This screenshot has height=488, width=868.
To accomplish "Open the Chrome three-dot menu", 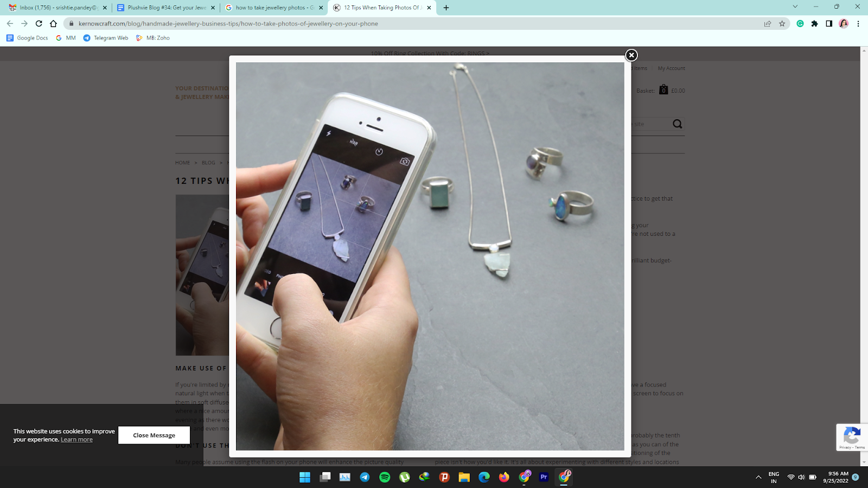I will pyautogui.click(x=858, y=23).
